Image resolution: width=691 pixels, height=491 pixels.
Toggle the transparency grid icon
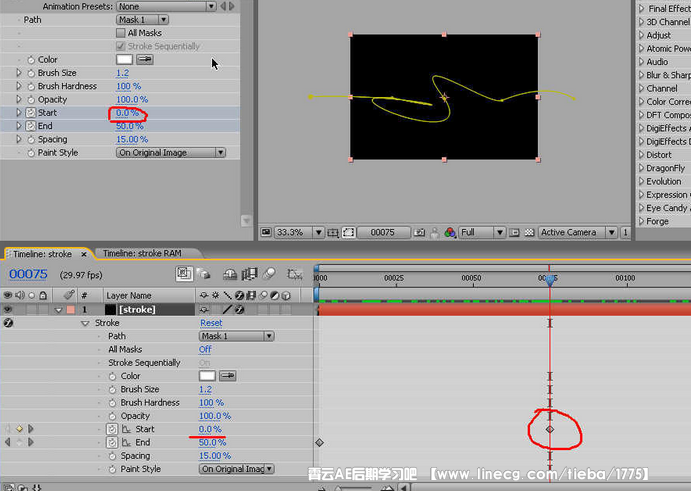point(529,232)
